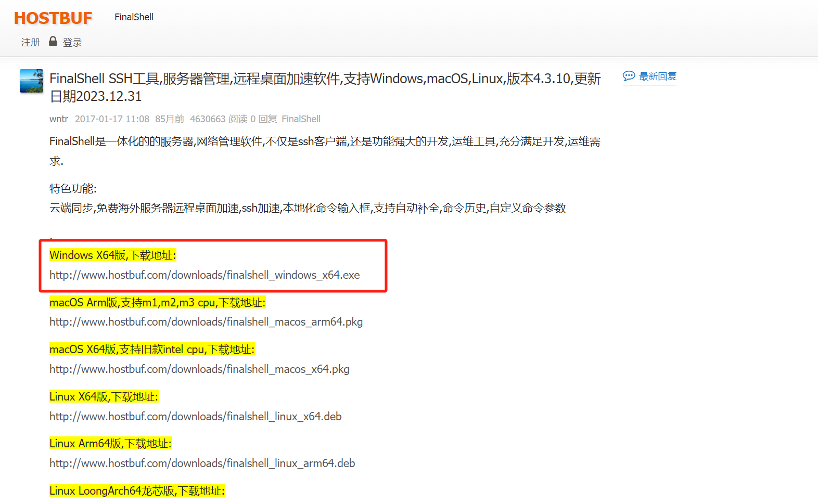Click the post date 2017-01-17 11:08
Screen dimensions: 818x504
[112, 119]
